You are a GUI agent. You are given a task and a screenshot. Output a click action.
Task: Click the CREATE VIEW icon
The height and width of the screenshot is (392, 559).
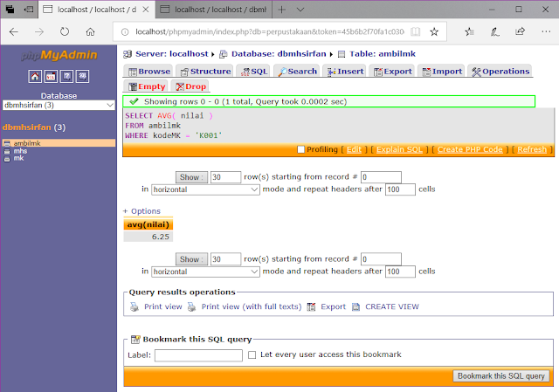355,306
